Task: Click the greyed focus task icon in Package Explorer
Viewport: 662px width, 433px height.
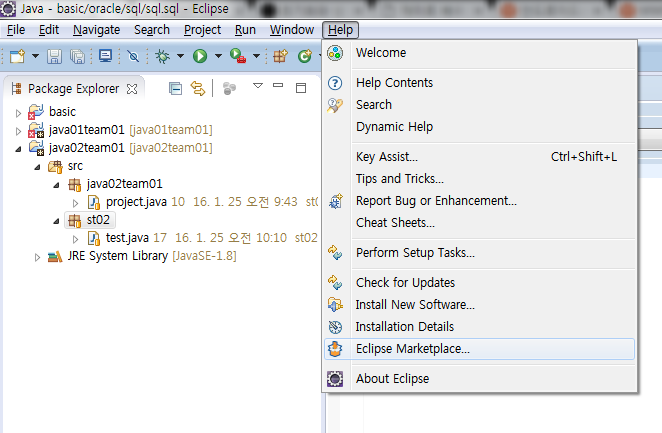Action: click(229, 89)
